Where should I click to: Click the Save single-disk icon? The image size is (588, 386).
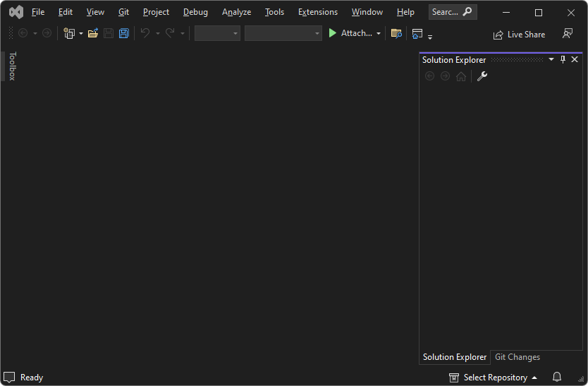(x=109, y=33)
